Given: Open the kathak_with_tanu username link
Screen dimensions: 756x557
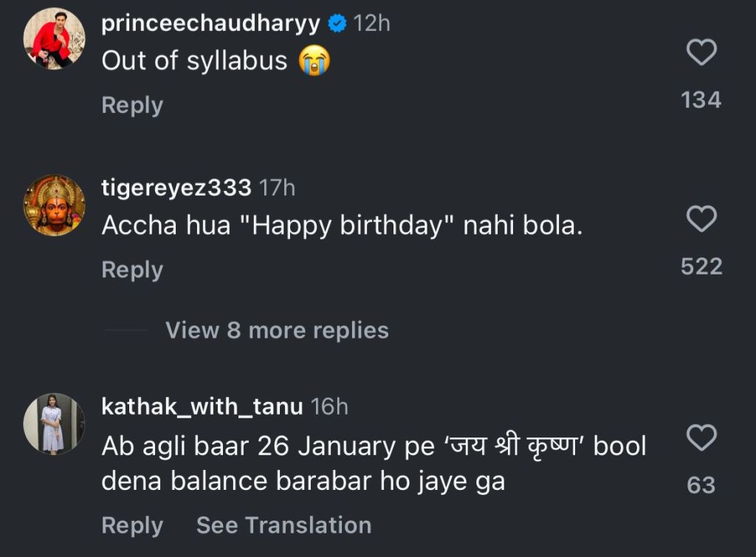Looking at the screenshot, I should 202,406.
